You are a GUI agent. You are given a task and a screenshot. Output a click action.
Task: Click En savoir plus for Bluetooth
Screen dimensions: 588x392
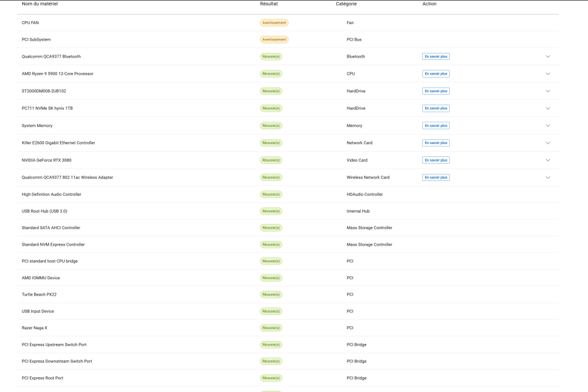[x=436, y=56]
